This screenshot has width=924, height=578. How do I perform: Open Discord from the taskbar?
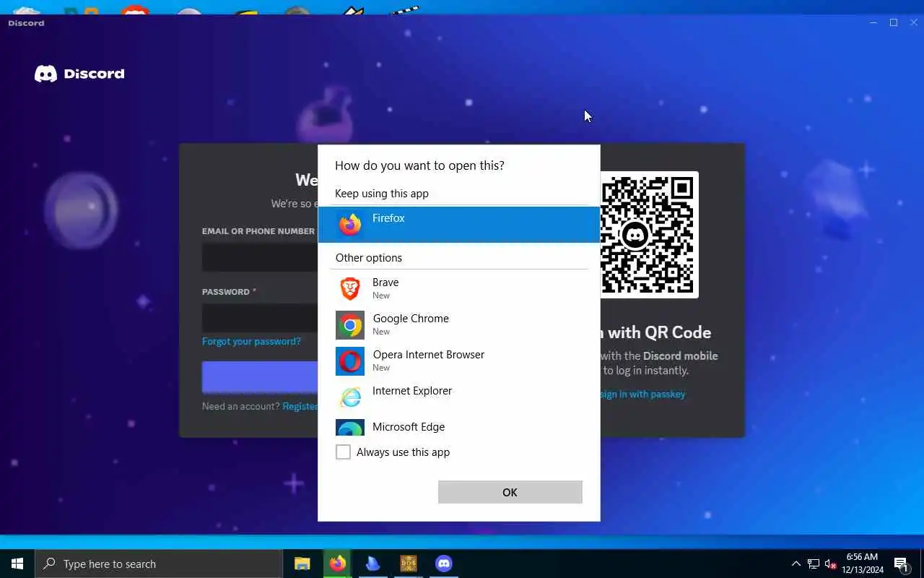pos(443,564)
